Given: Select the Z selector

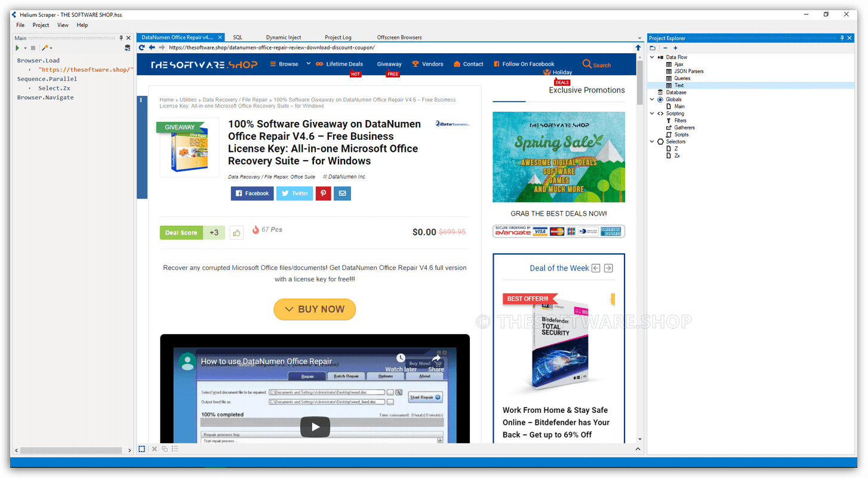Looking at the screenshot, I should click(676, 149).
